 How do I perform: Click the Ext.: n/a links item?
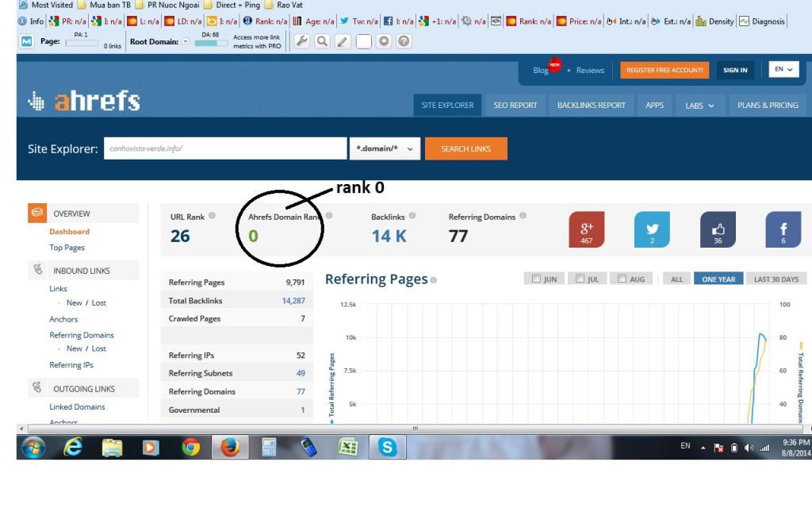tap(671, 21)
